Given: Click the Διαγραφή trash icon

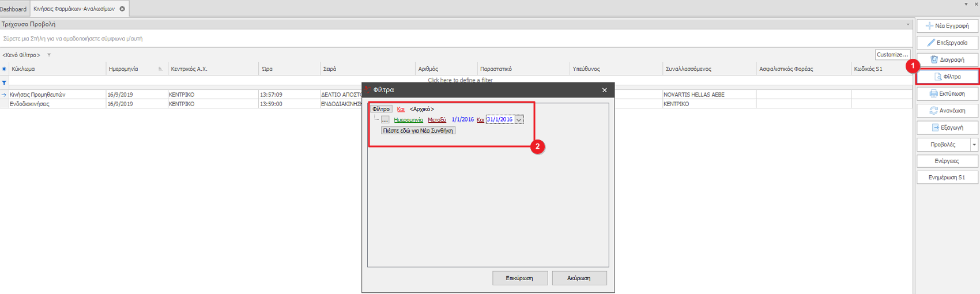Looking at the screenshot, I should pos(934,59).
